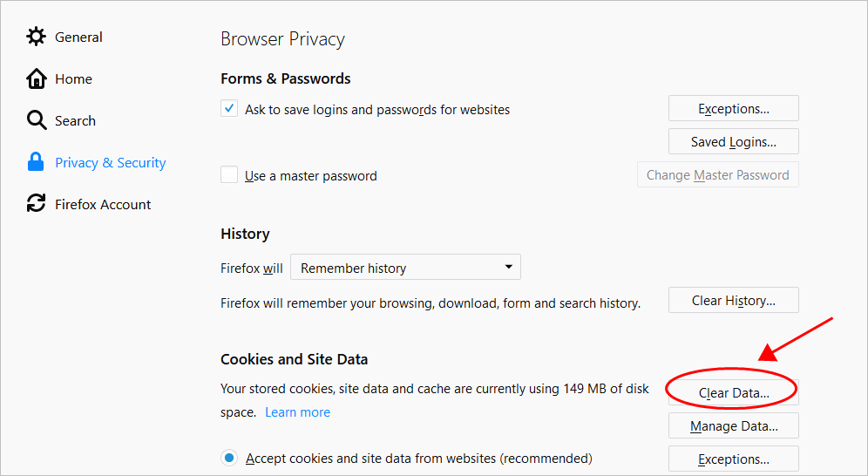Open logins Exceptions button
Screen dimensions: 868x476
click(734, 108)
